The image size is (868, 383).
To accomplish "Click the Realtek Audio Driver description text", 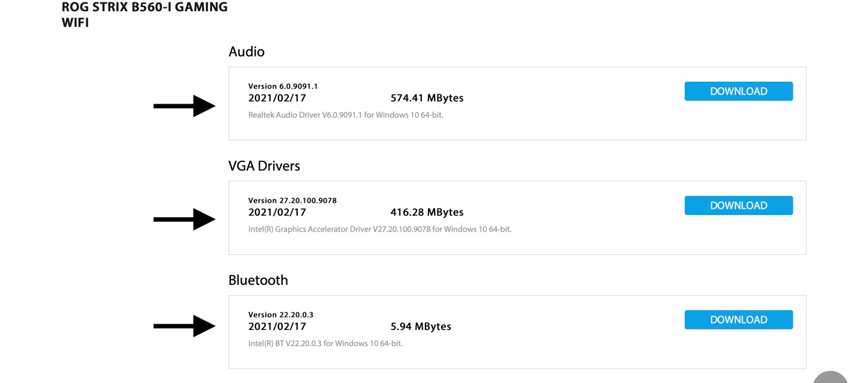I will coord(345,114).
